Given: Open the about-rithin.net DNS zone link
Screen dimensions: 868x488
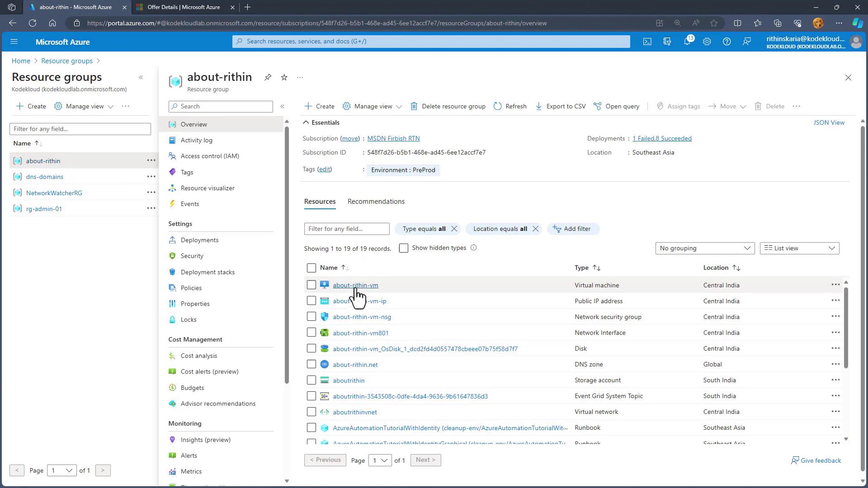Looking at the screenshot, I should pyautogui.click(x=355, y=365).
